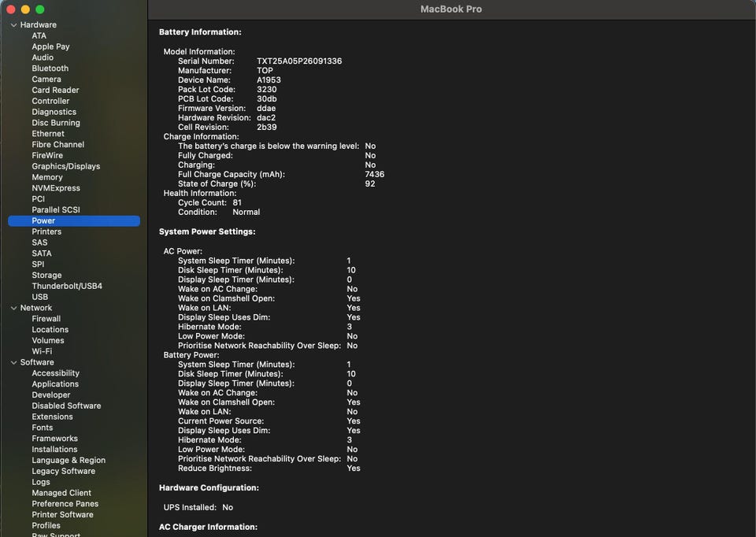Open Printer Software entry

pyautogui.click(x=63, y=515)
